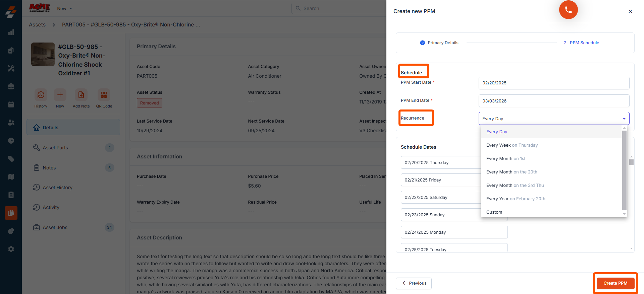Open the QR Code icon
Screen dimensions: 644x294
(104, 95)
